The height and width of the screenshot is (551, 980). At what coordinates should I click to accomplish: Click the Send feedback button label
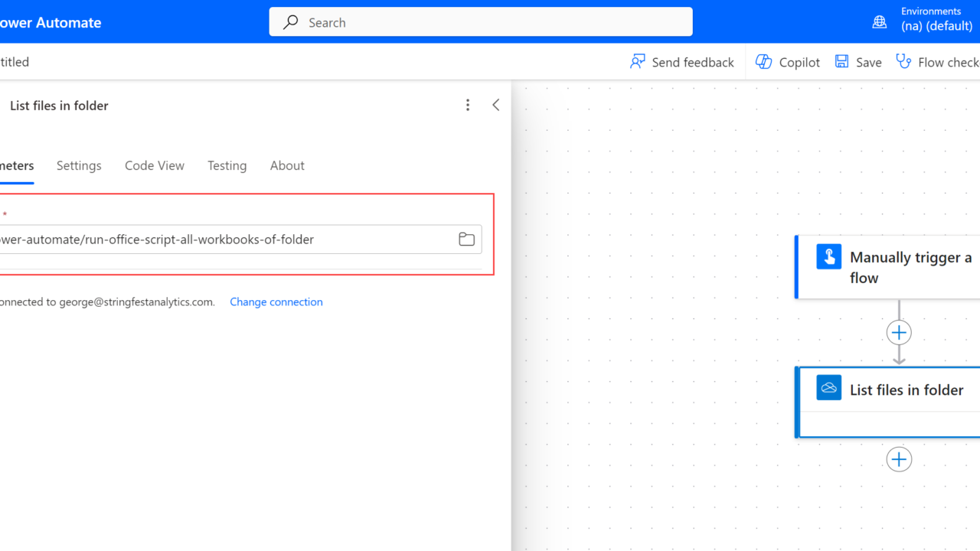tap(693, 62)
